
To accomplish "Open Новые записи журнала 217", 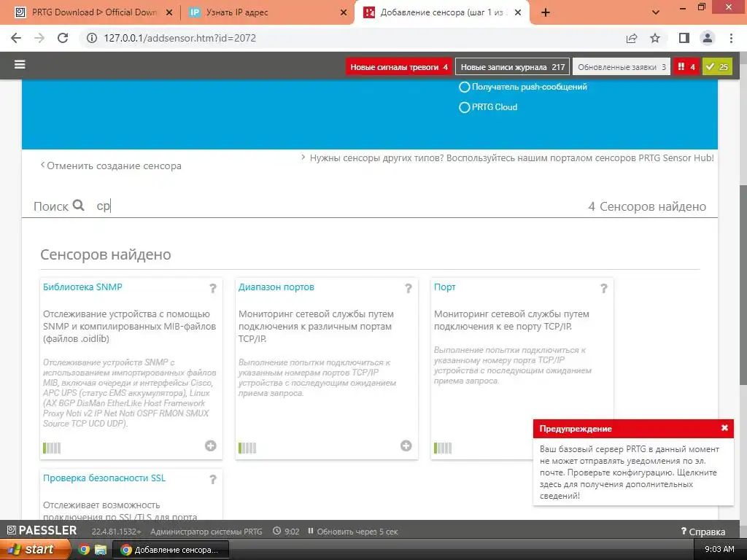I will (513, 66).
